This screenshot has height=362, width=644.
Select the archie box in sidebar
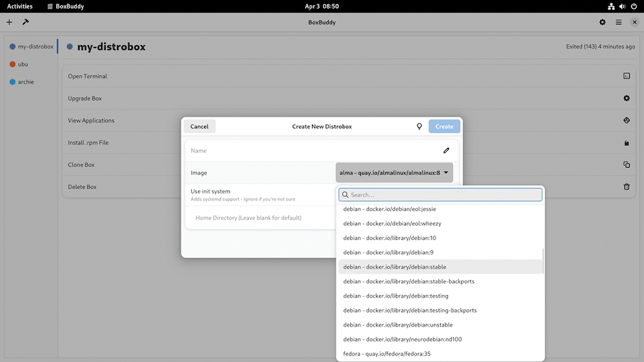32,81
